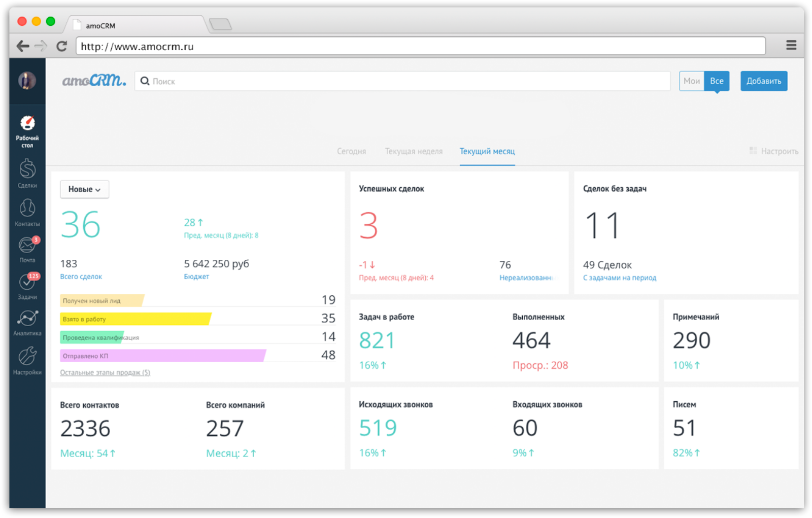Click the pink Отправлено КП bar
This screenshot has width=812, height=518.
point(163,356)
